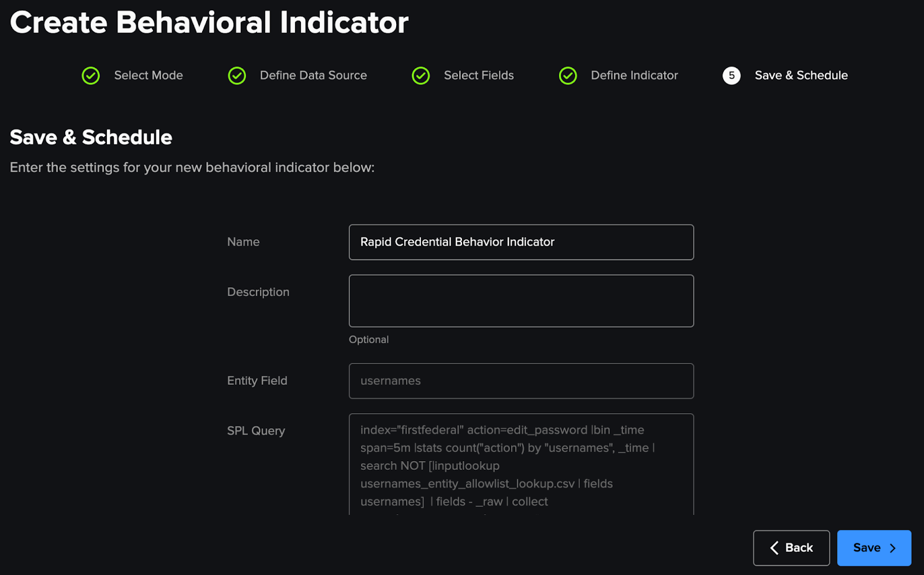Click inside the SPL Query text area

(x=520, y=465)
